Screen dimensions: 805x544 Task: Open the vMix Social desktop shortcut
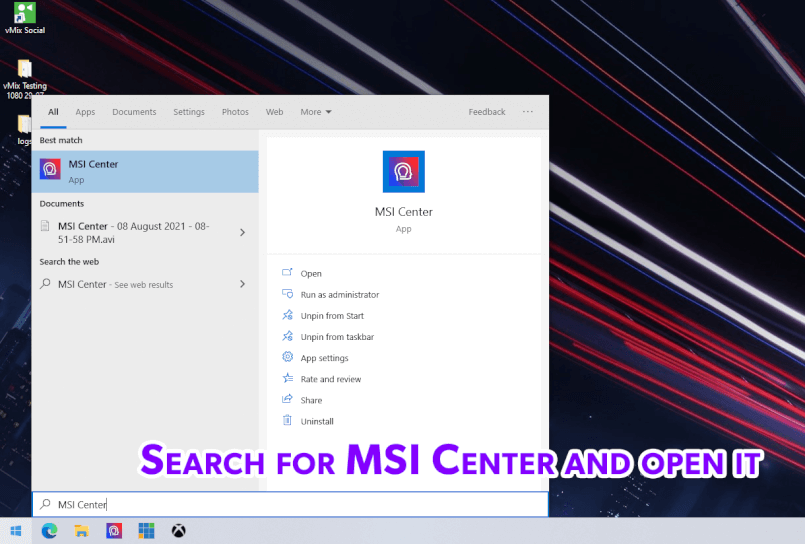(25, 17)
